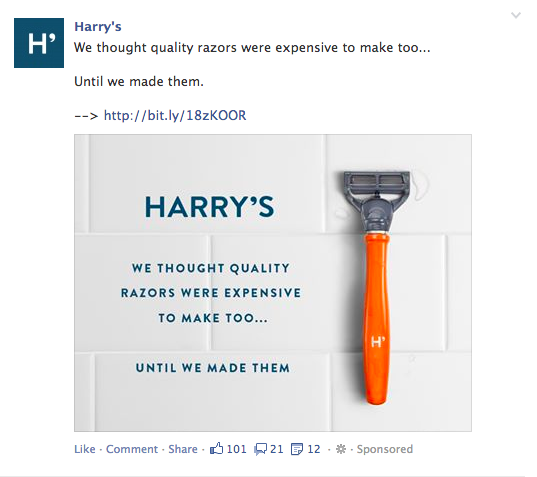This screenshot has height=477, width=537.
Task: Click the razor blade head in ad
Action: point(377,185)
